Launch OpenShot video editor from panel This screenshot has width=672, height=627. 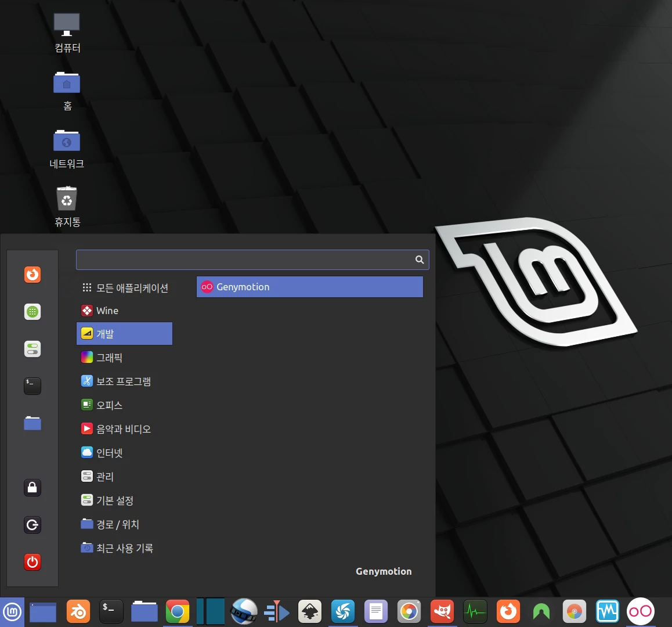pos(244,612)
